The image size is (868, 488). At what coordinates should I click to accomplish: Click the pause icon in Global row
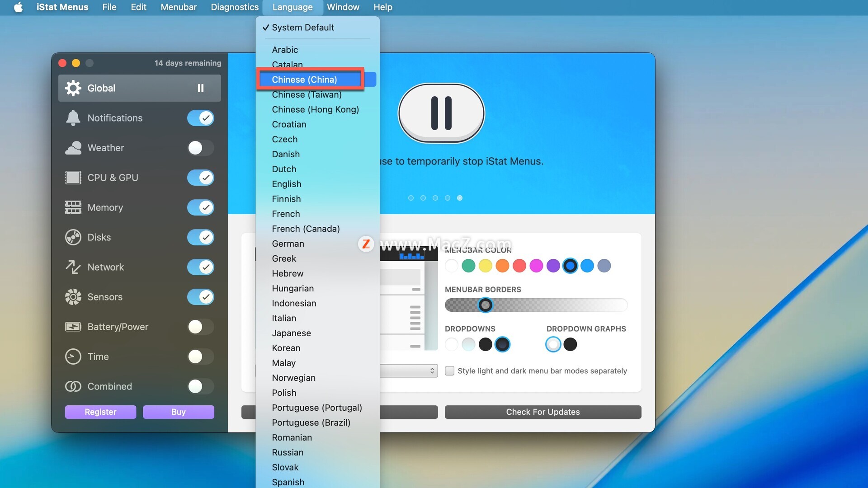coord(200,88)
